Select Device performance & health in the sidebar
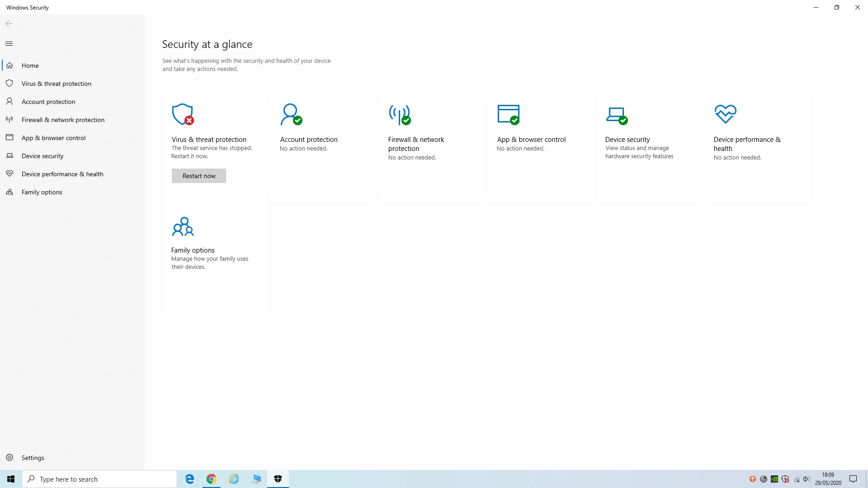 72,174
